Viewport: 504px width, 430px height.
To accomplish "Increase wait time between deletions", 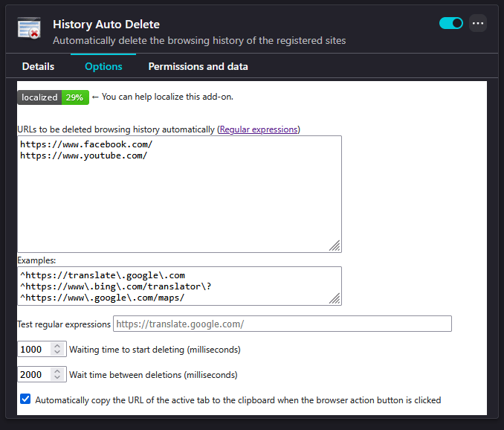I will [57, 371].
